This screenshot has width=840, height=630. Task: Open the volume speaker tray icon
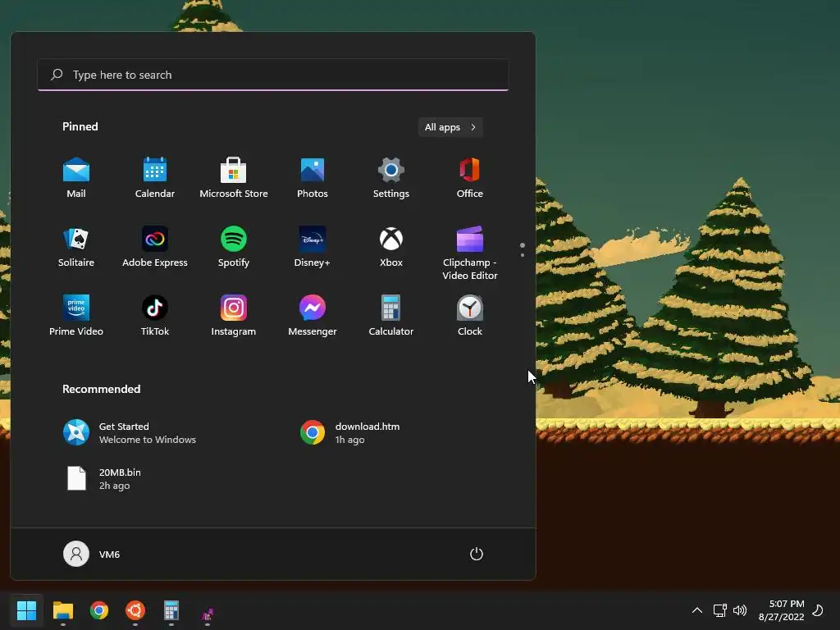click(740, 610)
